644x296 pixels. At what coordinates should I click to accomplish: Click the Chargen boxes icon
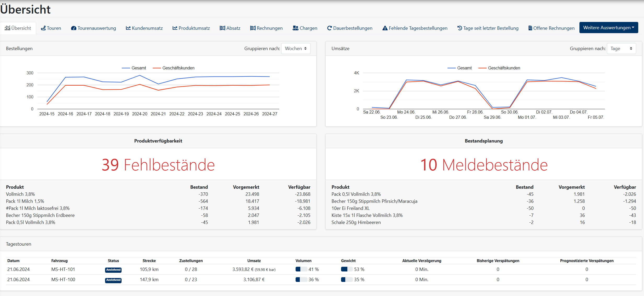pyautogui.click(x=295, y=28)
